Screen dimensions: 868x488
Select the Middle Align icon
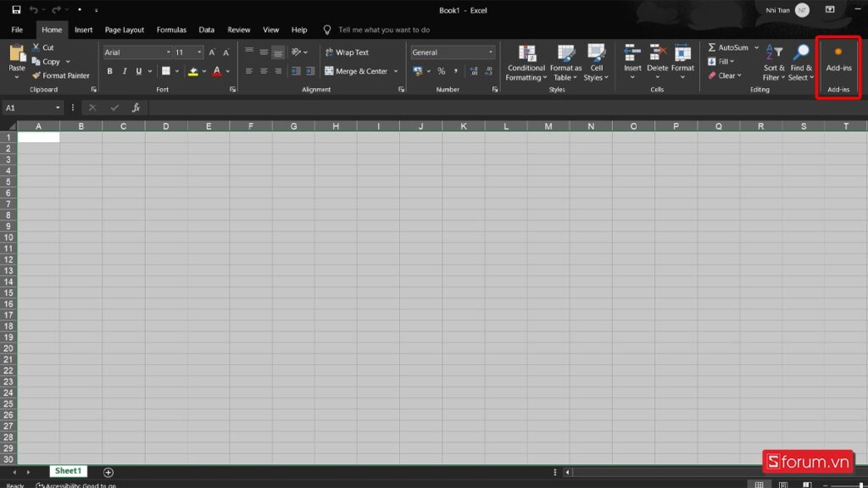[x=264, y=52]
